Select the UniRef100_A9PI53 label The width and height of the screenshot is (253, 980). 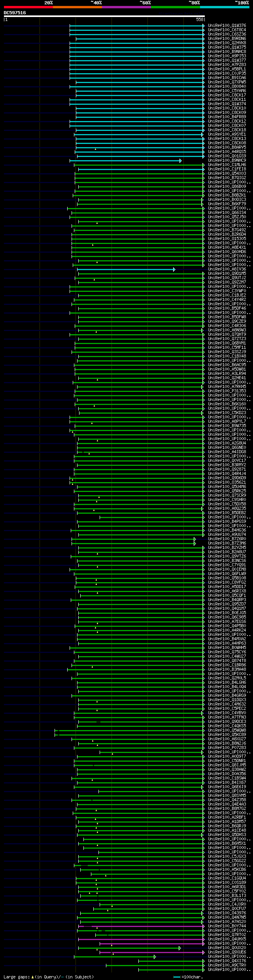[227, 56]
